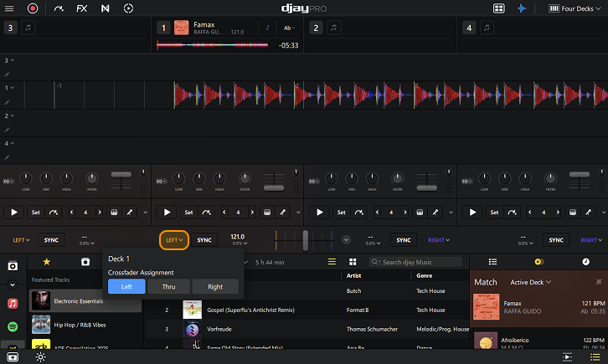This screenshot has height=364, width=608.
Task: Open Apple Music library source
Action: click(x=13, y=302)
